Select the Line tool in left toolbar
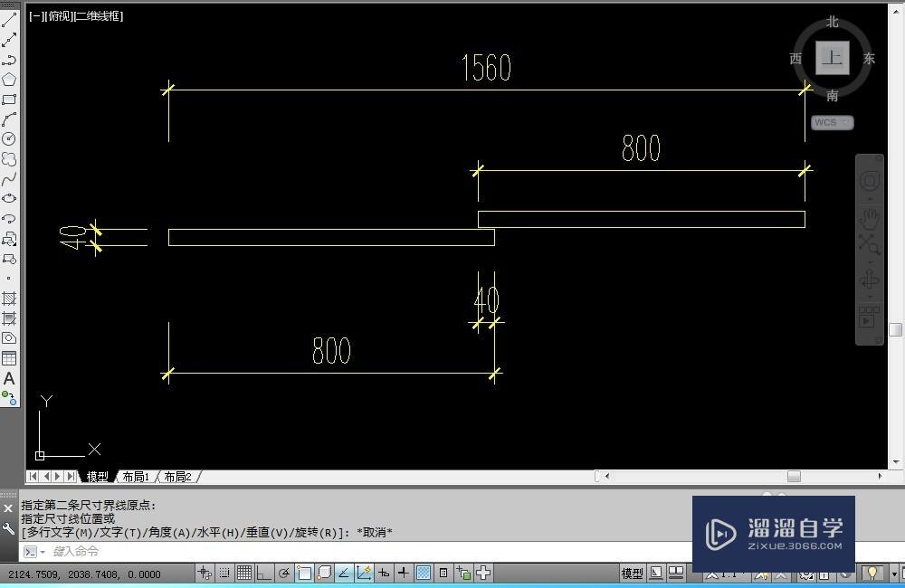This screenshot has height=588, width=905. pyautogui.click(x=10, y=22)
